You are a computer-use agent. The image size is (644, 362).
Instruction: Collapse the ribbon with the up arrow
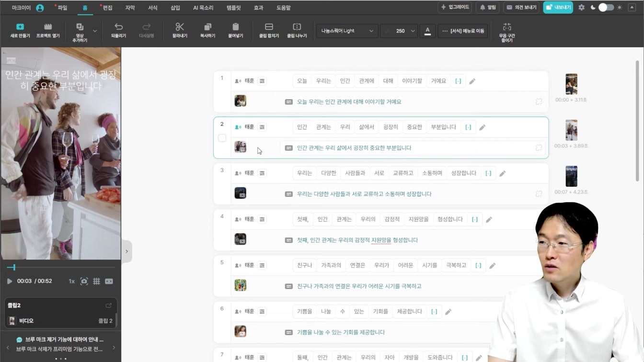(x=632, y=8)
